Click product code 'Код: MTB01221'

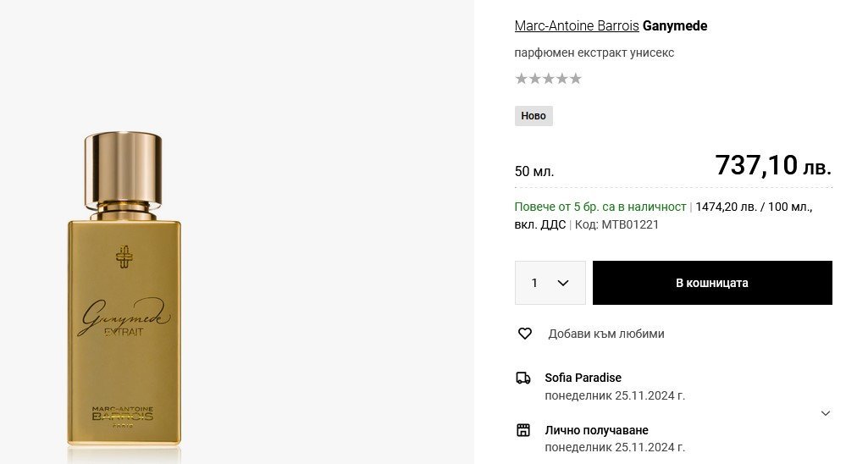[x=616, y=224]
